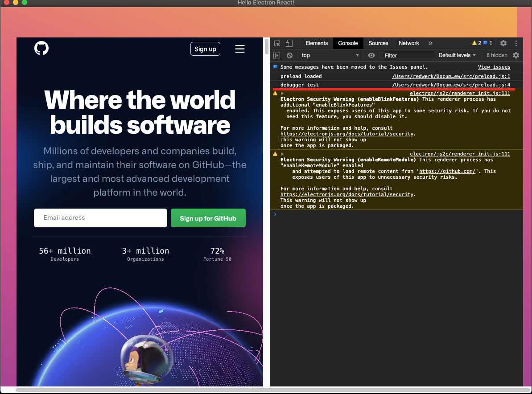Focus the Email address input field
Viewport: 532px width, 394px height.
click(x=100, y=218)
